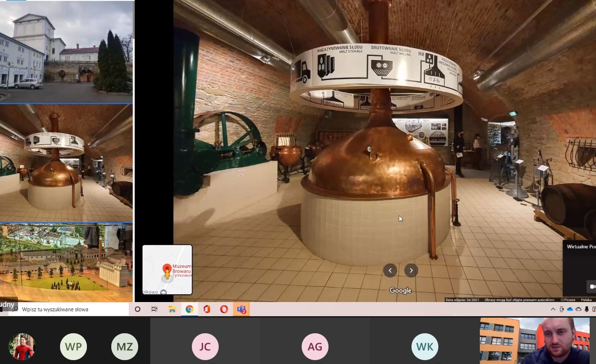The width and height of the screenshot is (596, 364).
Task: Open Task View on the taskbar
Action: point(154,309)
